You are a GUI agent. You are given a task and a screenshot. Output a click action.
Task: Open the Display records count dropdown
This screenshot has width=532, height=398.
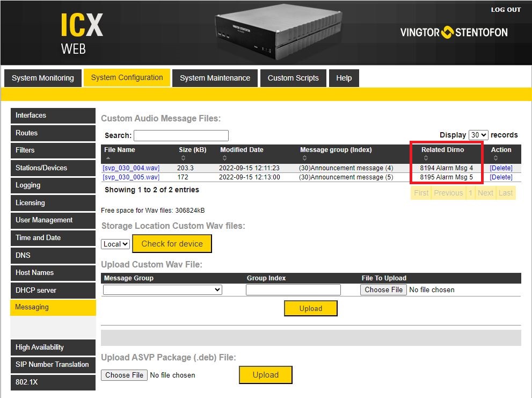[x=478, y=135]
